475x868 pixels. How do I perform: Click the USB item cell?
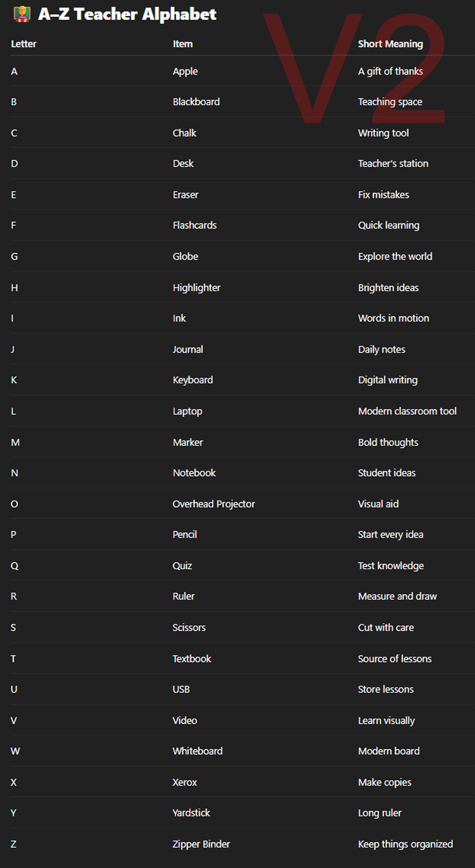pos(181,689)
